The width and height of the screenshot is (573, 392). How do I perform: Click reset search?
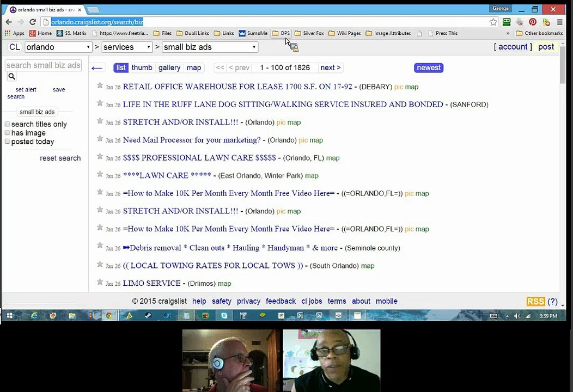point(60,158)
